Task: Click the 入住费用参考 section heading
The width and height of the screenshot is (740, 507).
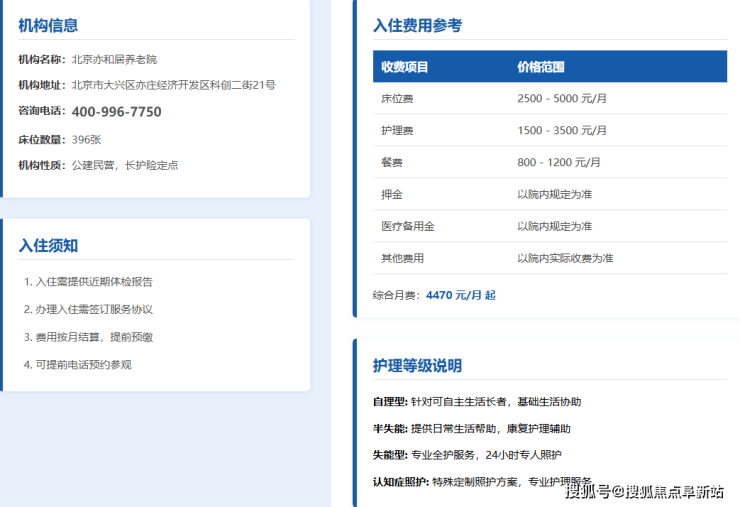Action: (417, 25)
